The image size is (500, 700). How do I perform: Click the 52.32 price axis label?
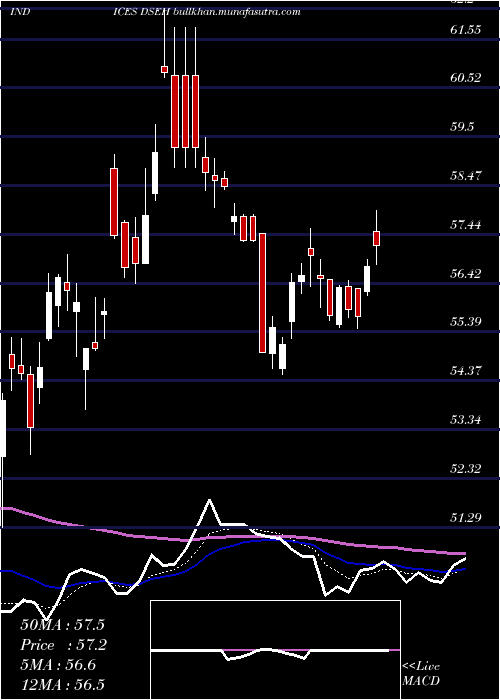click(466, 468)
